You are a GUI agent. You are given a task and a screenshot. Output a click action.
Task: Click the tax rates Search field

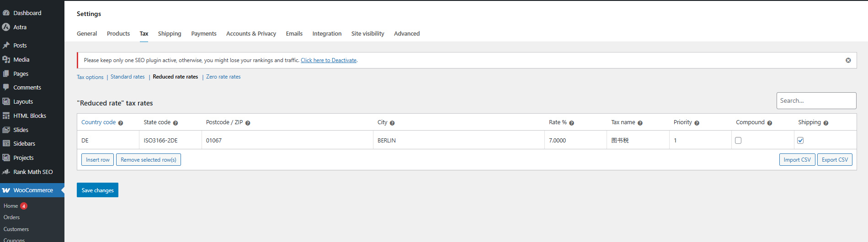816,100
